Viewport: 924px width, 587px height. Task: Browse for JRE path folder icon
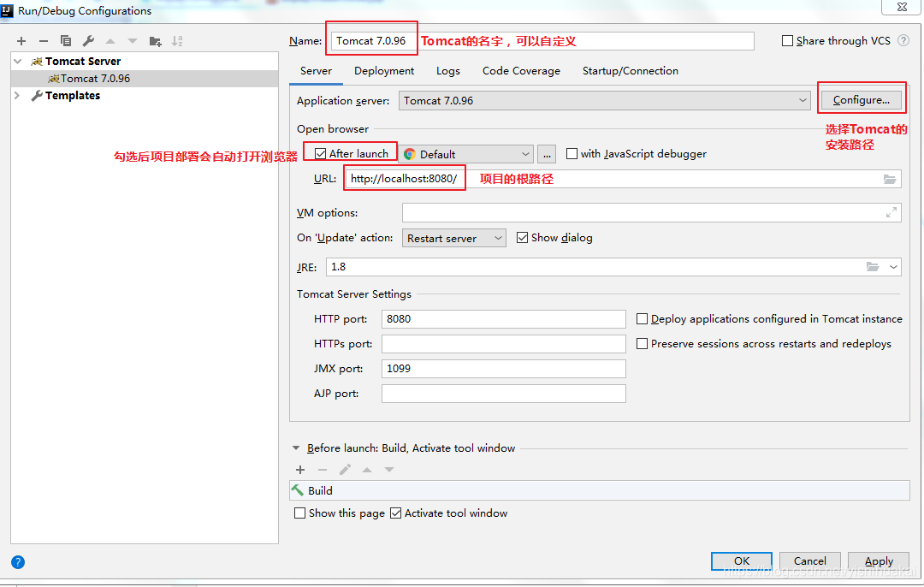(x=873, y=267)
